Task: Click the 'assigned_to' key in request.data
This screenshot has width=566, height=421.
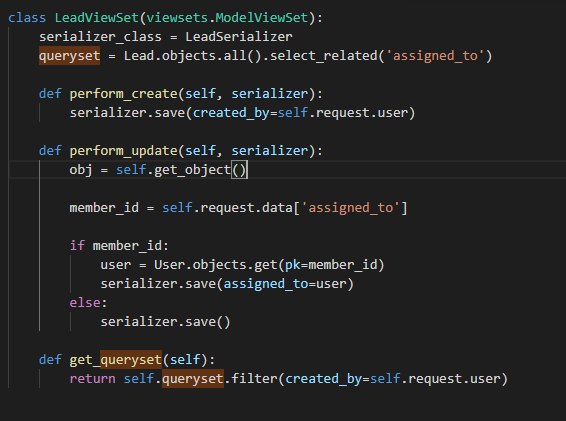Action: coord(350,208)
